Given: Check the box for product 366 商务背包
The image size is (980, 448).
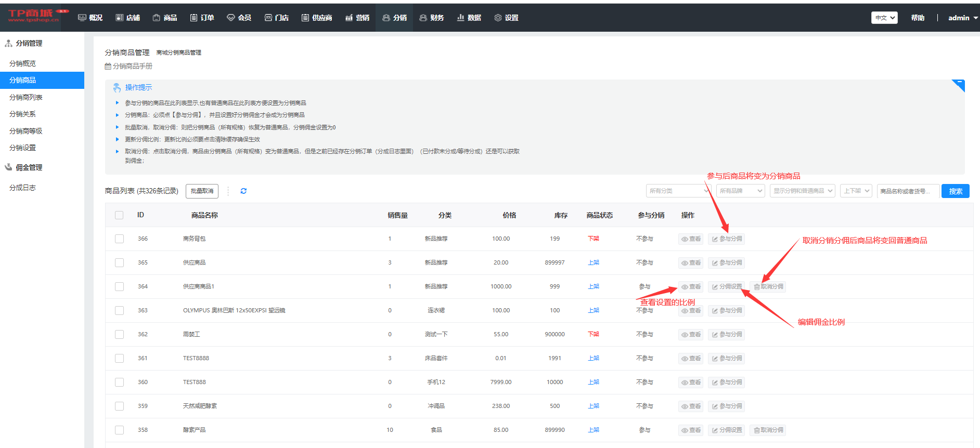Looking at the screenshot, I should tap(119, 239).
